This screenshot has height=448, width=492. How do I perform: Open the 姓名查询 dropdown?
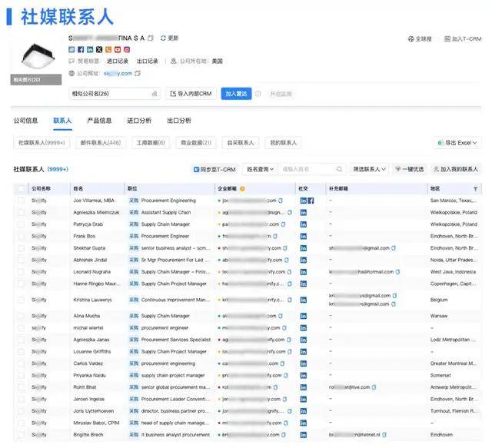(260, 169)
